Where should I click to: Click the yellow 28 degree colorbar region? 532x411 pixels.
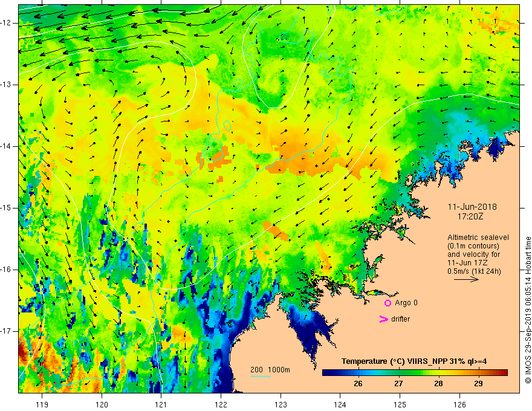[438, 373]
